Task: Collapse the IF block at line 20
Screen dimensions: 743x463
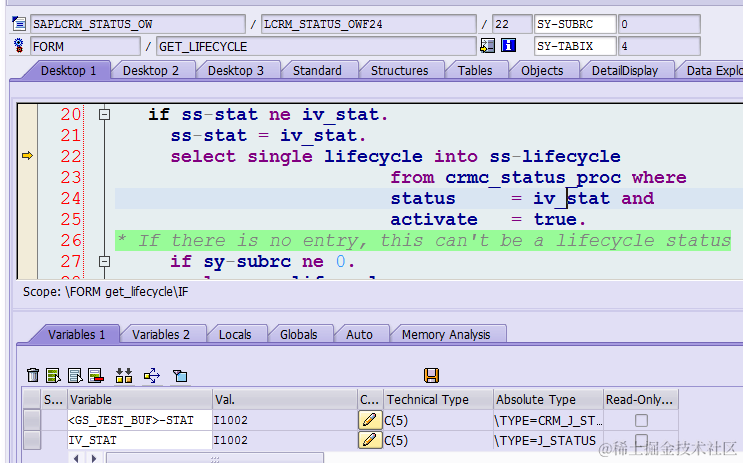Action: click(x=104, y=114)
